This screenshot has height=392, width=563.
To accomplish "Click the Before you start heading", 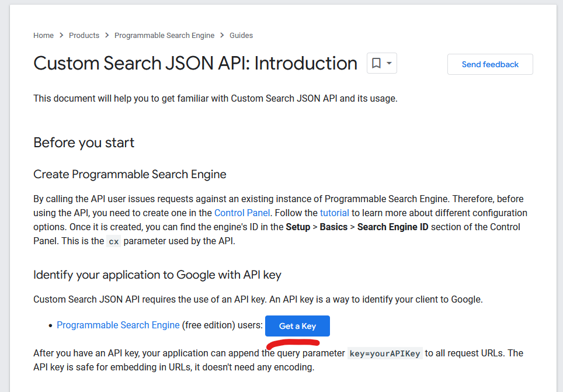I will (x=84, y=143).
